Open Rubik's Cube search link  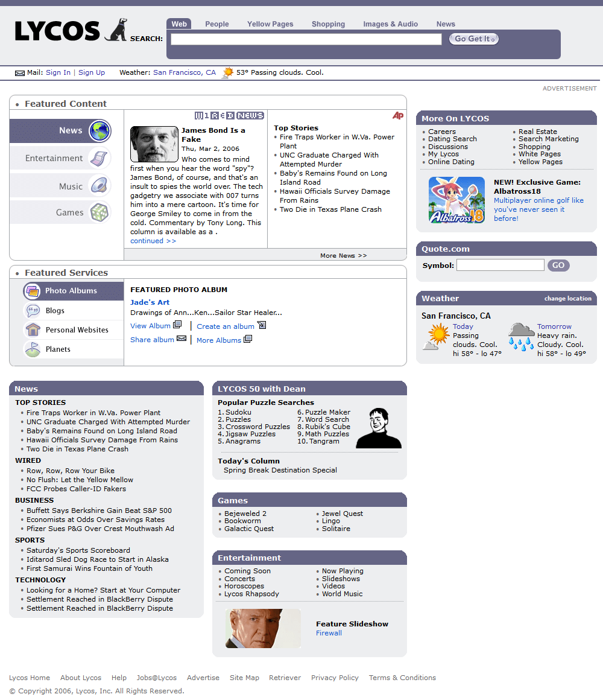327,427
